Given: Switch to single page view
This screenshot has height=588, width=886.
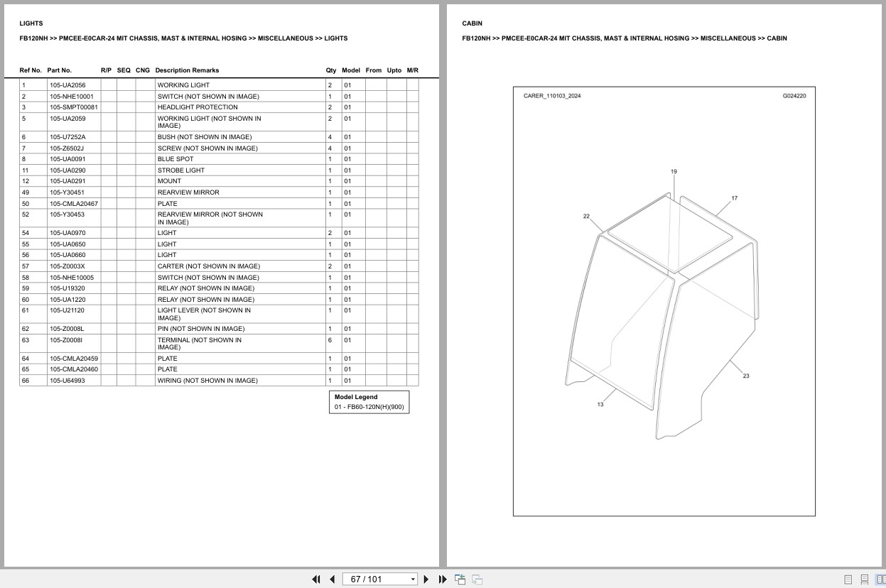Looking at the screenshot, I should tap(848, 579).
